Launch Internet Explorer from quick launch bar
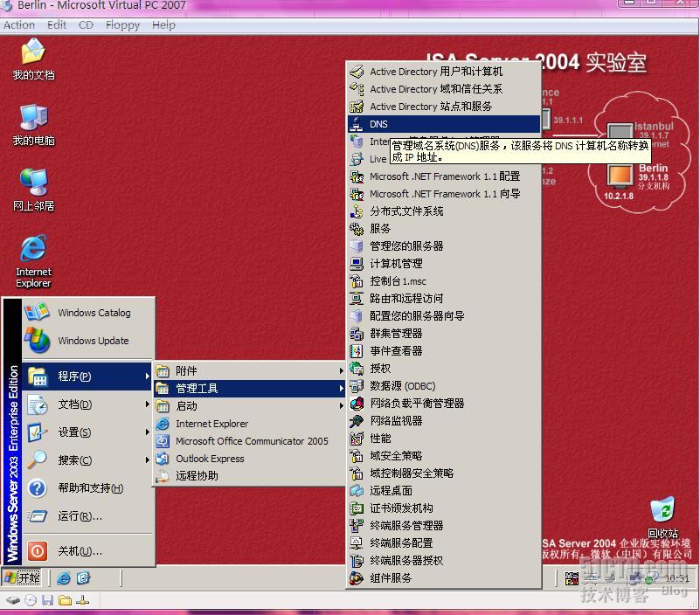The width and height of the screenshot is (700, 615). [x=64, y=579]
